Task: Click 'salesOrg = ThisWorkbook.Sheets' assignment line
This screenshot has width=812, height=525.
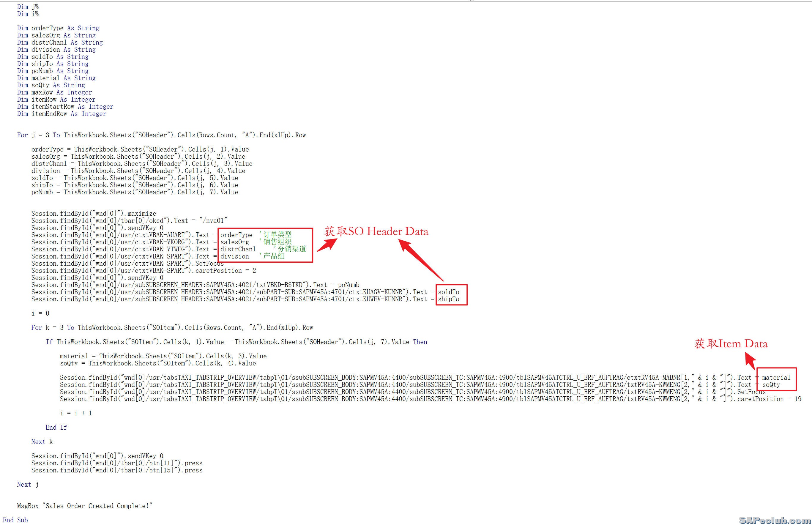Action: click(138, 157)
